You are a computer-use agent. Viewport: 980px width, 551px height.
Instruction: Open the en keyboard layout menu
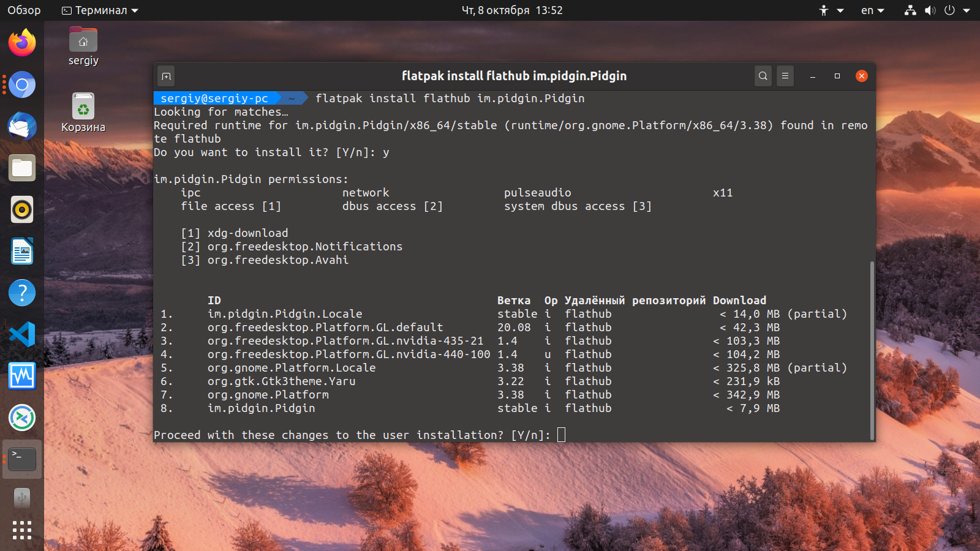pyautogui.click(x=873, y=10)
